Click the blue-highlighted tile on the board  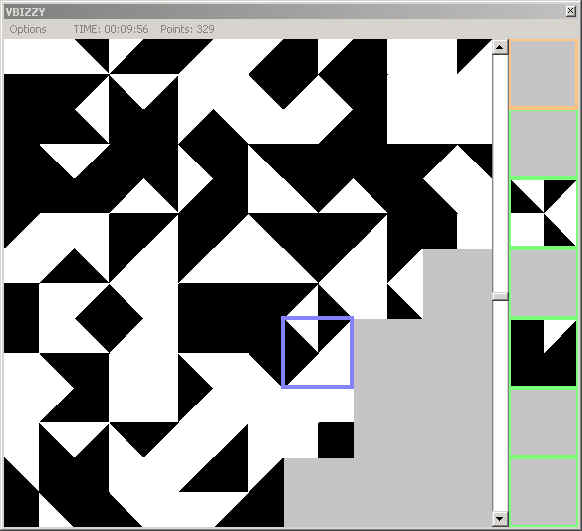click(x=318, y=353)
